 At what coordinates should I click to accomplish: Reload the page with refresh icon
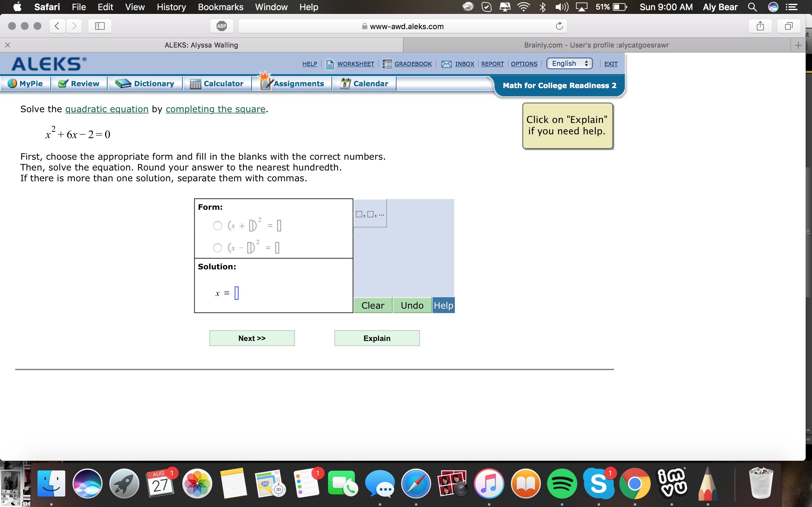click(559, 26)
